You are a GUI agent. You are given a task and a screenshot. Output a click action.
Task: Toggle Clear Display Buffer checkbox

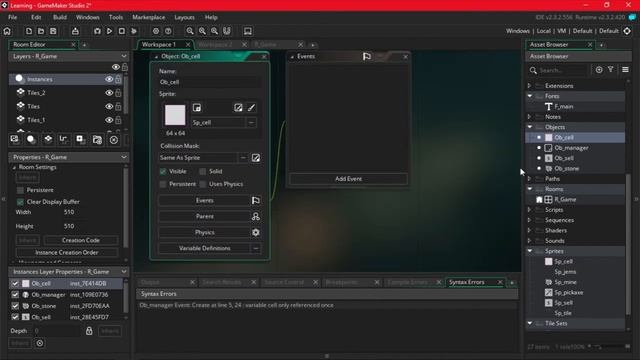click(x=20, y=202)
